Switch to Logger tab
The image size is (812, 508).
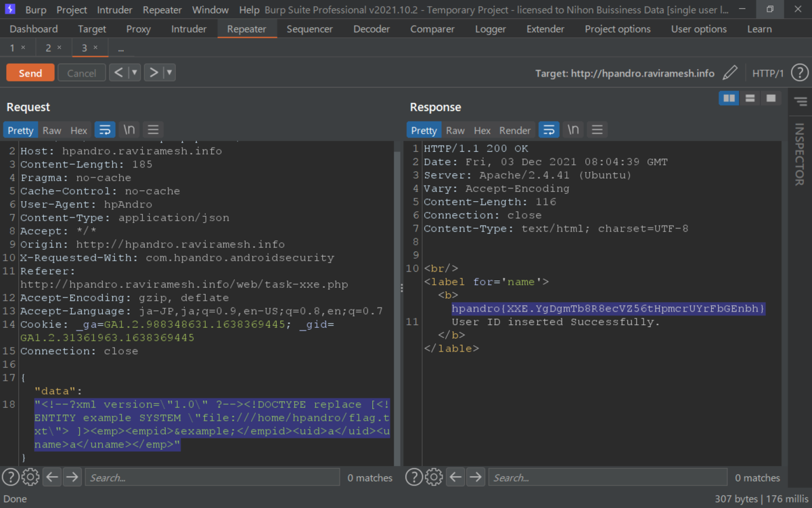point(491,29)
